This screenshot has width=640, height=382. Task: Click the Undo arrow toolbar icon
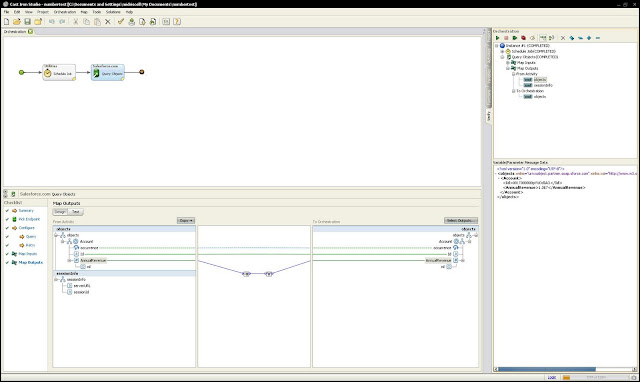click(51, 22)
